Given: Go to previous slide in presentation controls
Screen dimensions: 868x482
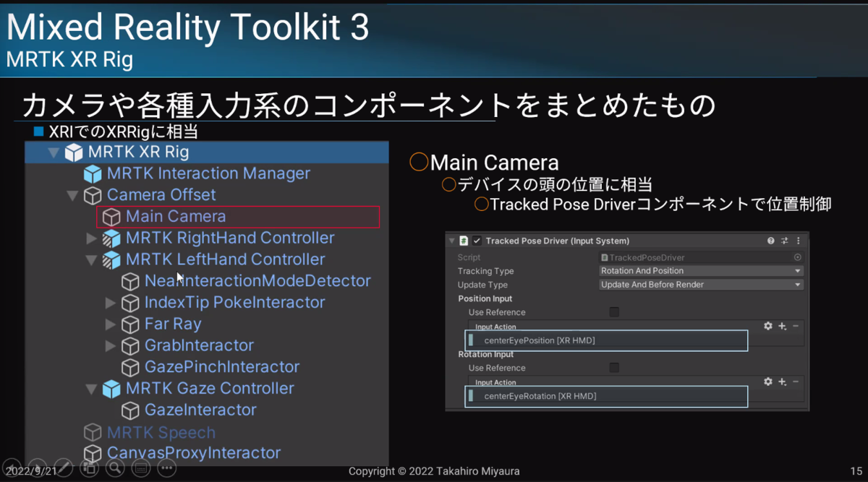Looking at the screenshot, I should click(11, 468).
